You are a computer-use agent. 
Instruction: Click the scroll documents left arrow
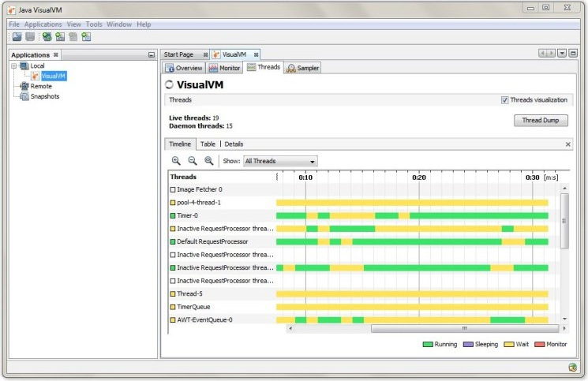click(543, 53)
